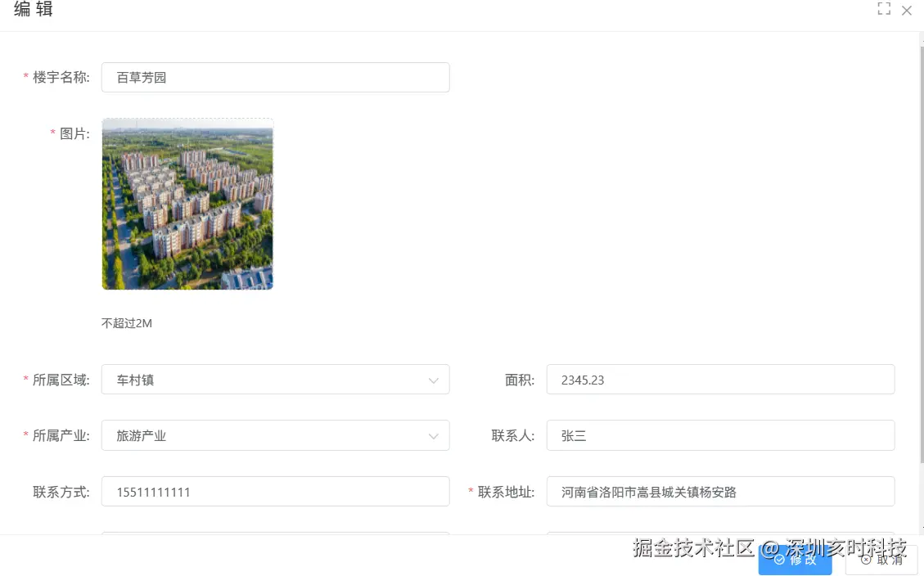Open the 所属产业 dropdown
The height and width of the screenshot is (576, 924).
[275, 435]
